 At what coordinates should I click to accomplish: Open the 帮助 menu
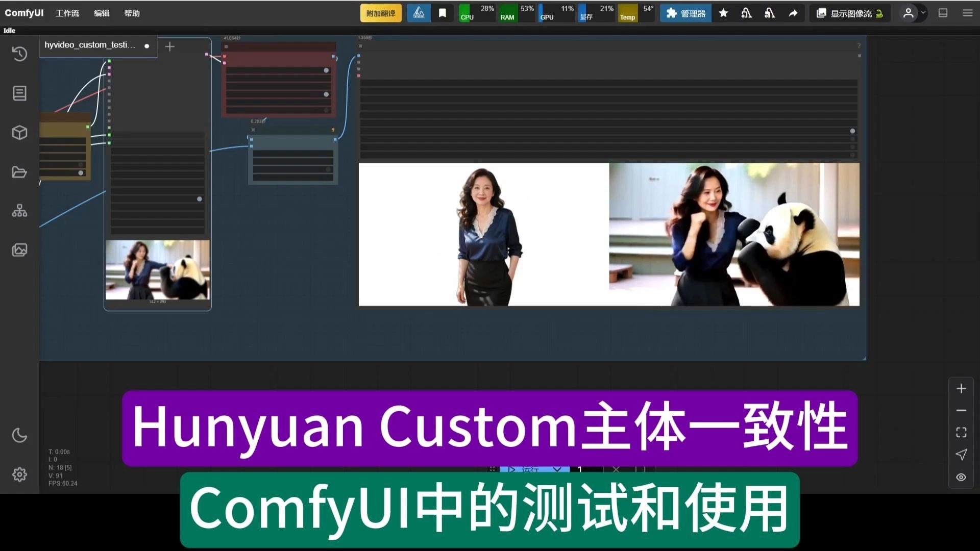pos(132,13)
